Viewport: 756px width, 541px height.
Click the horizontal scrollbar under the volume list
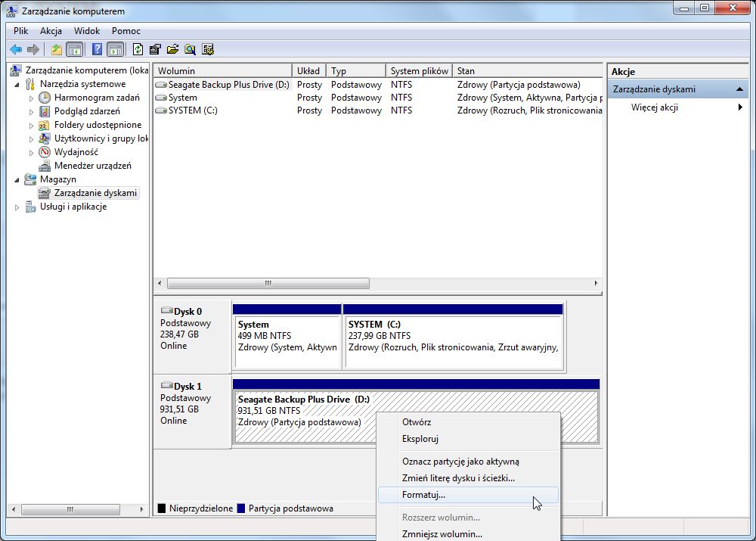268,283
